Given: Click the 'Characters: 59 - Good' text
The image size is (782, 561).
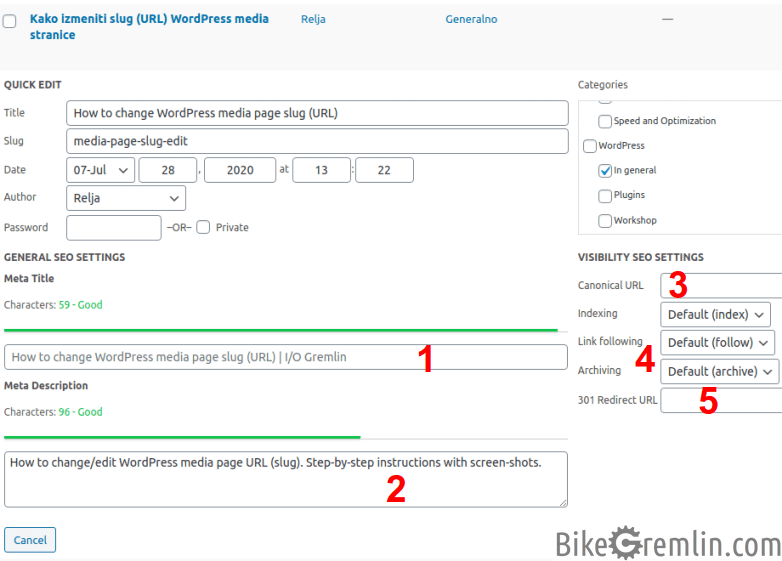Looking at the screenshot, I should click(53, 305).
